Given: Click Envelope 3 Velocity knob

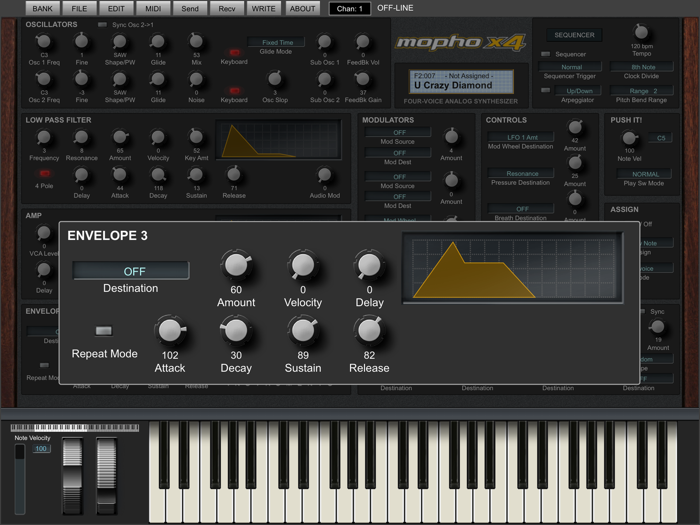Looking at the screenshot, I should pyautogui.click(x=303, y=265).
